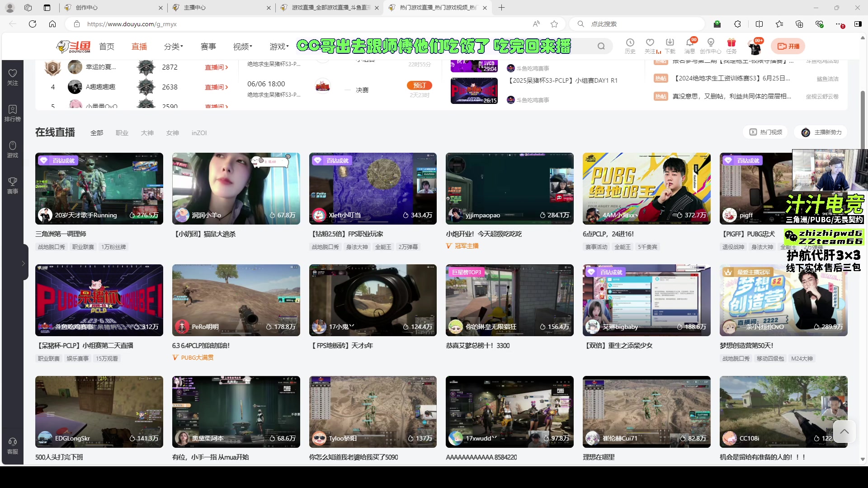This screenshot has height=488, width=868.
Task: Filter online streams by 女神
Action: click(x=173, y=133)
